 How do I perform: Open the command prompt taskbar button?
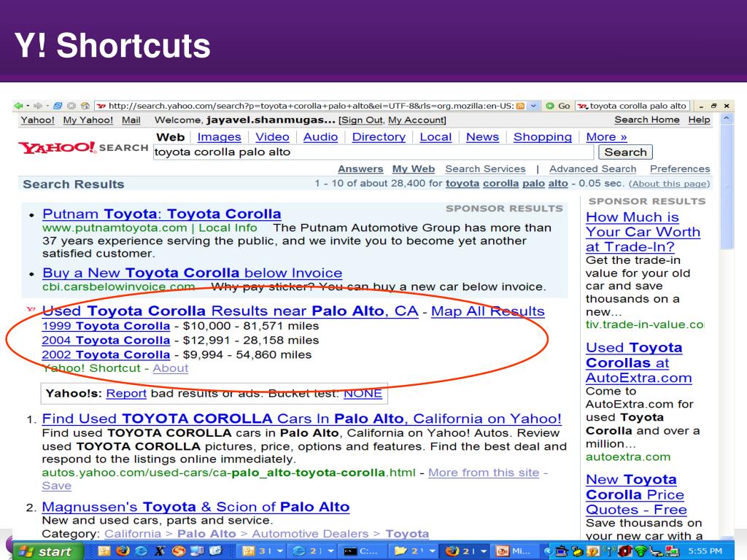tap(363, 551)
